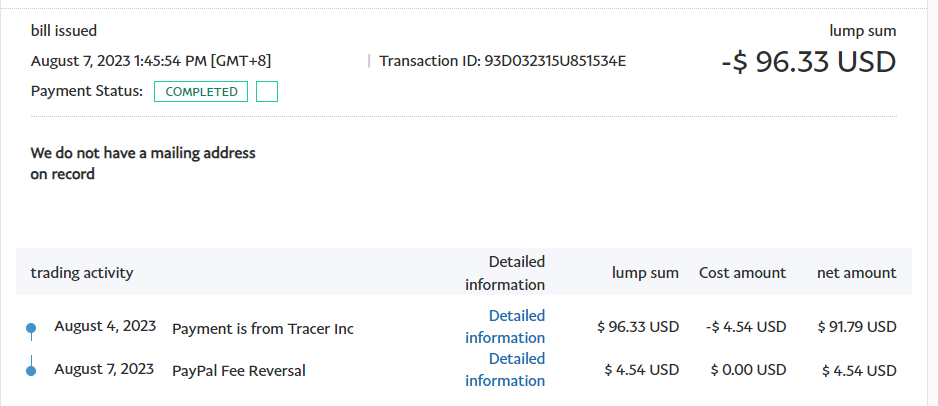Open Detailed information for Tracer Inc payment
The width and height of the screenshot is (938, 406).
(505, 327)
